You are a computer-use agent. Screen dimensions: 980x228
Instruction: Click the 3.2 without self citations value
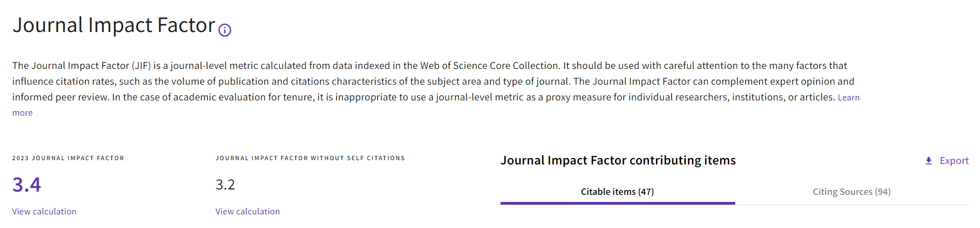point(225,185)
